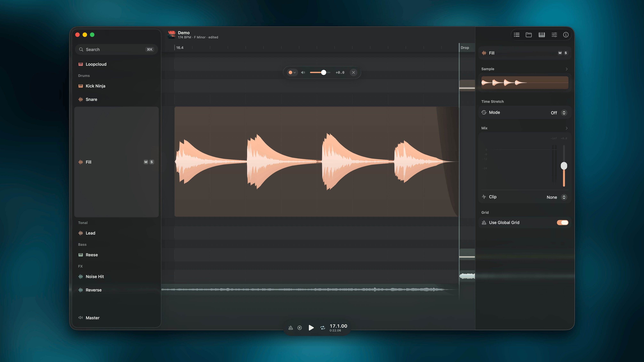Click the 17.1.00 playhead position display
Viewport: 644px width, 362px height.
pos(338,326)
